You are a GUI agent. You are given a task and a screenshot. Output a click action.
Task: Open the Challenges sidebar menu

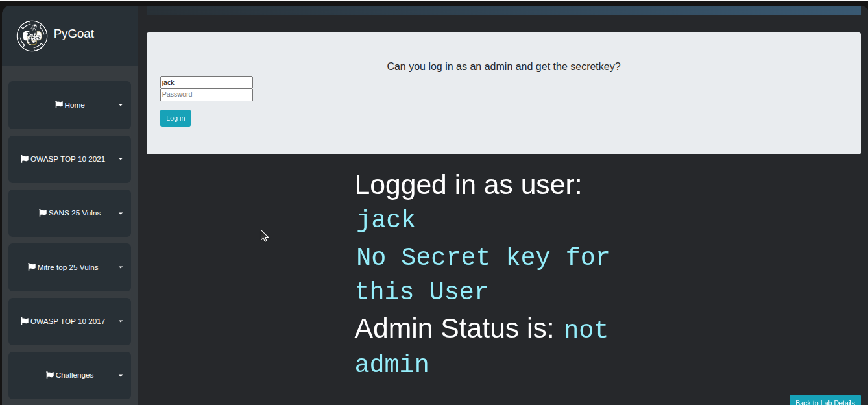[75, 375]
